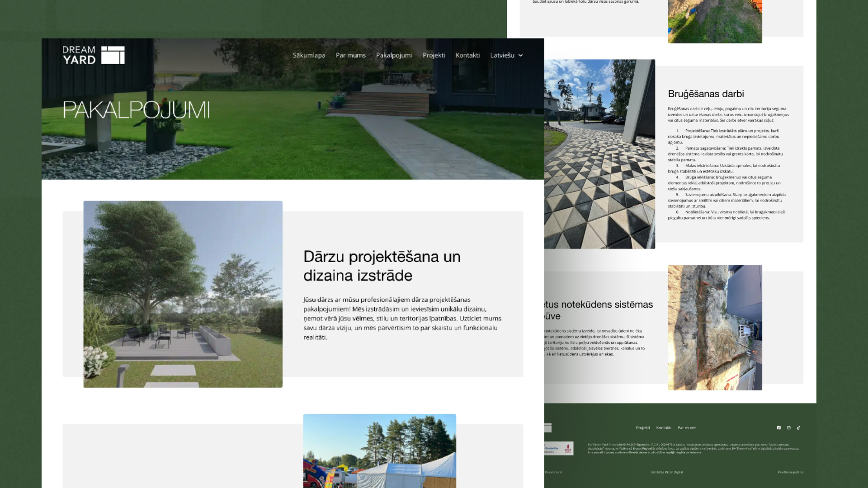Open the Izstrādāja REDZI Digital credit link

pos(667,472)
